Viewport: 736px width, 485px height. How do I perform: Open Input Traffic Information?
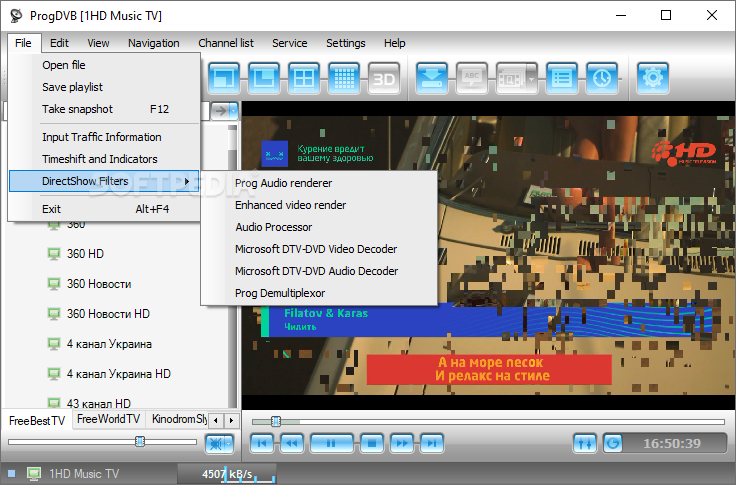tap(104, 137)
